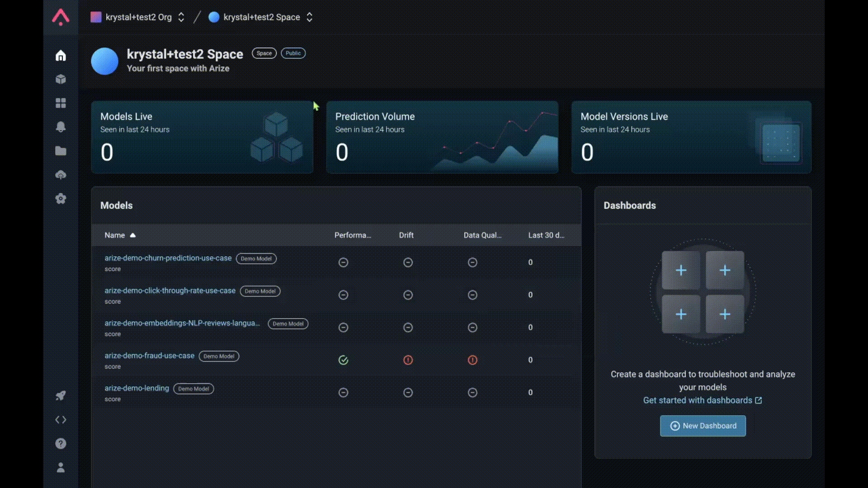Open the Models cube icon in sidebar
The height and width of the screenshot is (488, 868).
(x=61, y=80)
